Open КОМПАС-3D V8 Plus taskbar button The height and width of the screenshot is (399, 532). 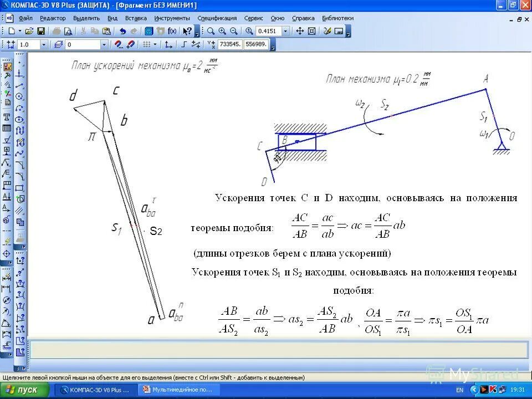(x=96, y=390)
